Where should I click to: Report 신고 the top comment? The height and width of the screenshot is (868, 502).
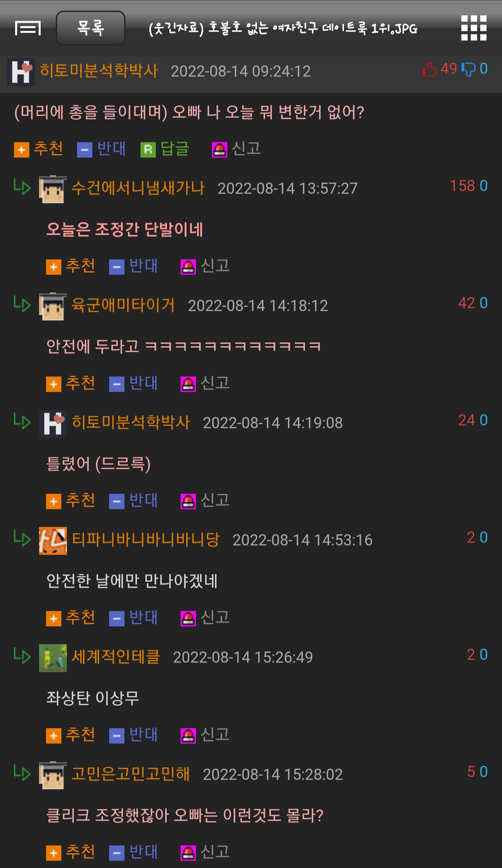point(236,149)
